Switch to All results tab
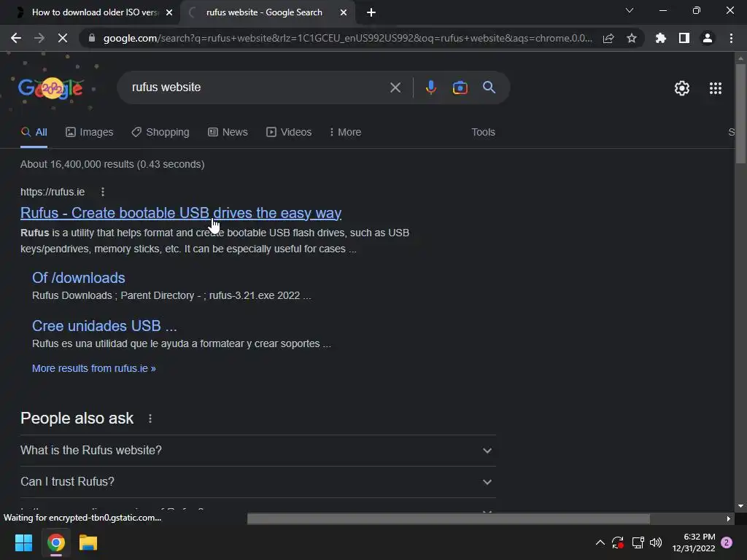Image resolution: width=747 pixels, height=560 pixels. [x=34, y=133]
